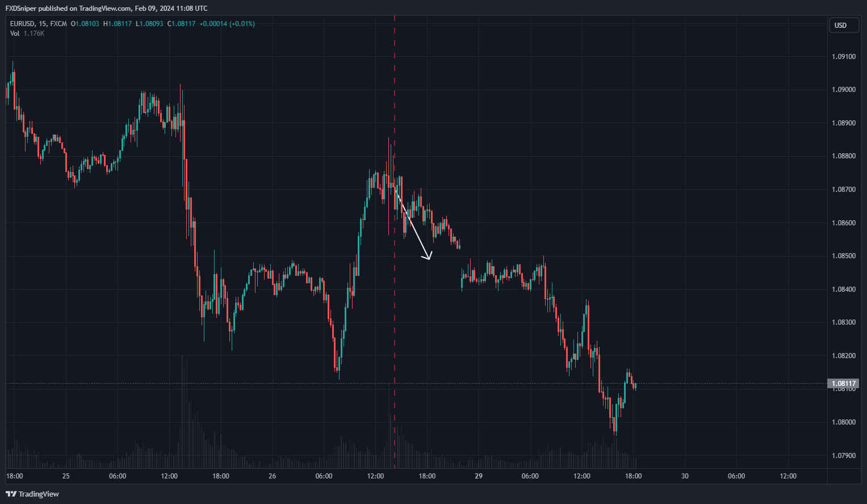
Task: Click the O1.08103 open price value
Action: pyautogui.click(x=85, y=24)
